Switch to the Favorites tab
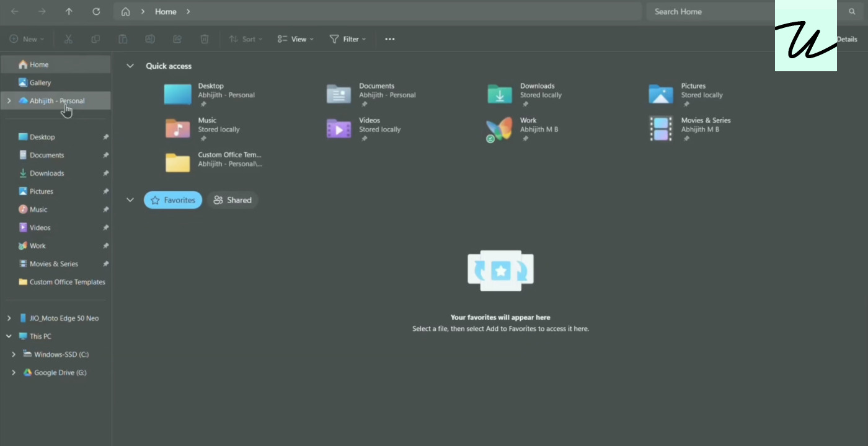Viewport: 868px width, 446px height. (x=173, y=200)
